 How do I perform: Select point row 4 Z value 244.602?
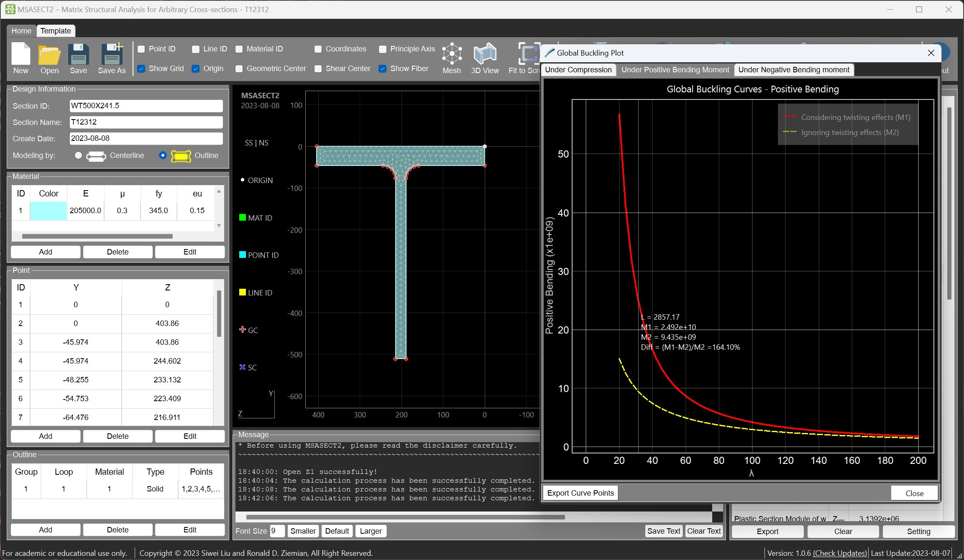[x=167, y=361]
